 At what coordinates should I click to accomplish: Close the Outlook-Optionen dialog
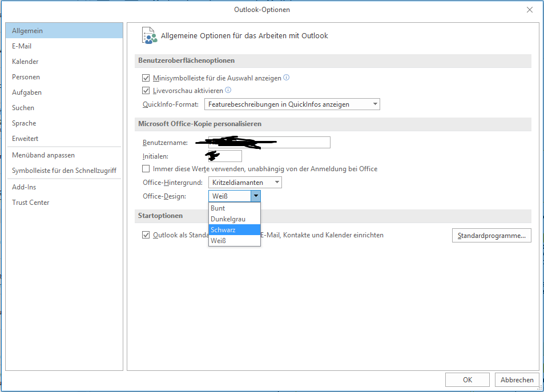[529, 10]
